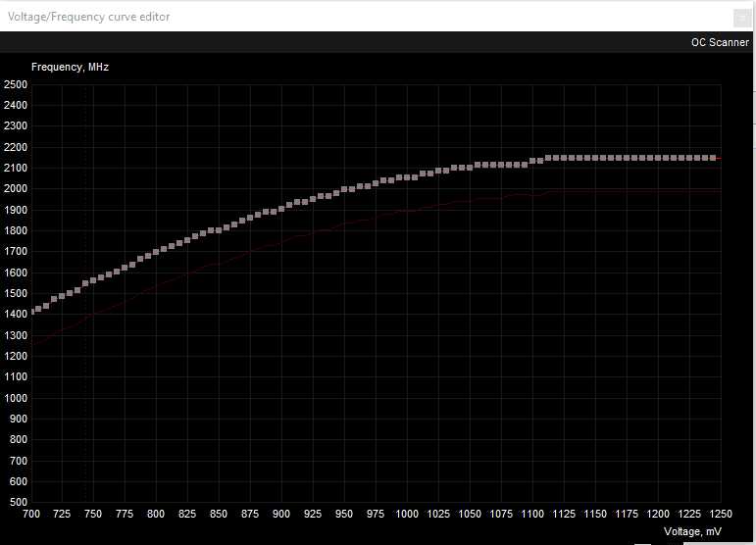Pick the curve point at 750 mV
The image size is (756, 545).
pyautogui.click(x=93, y=280)
